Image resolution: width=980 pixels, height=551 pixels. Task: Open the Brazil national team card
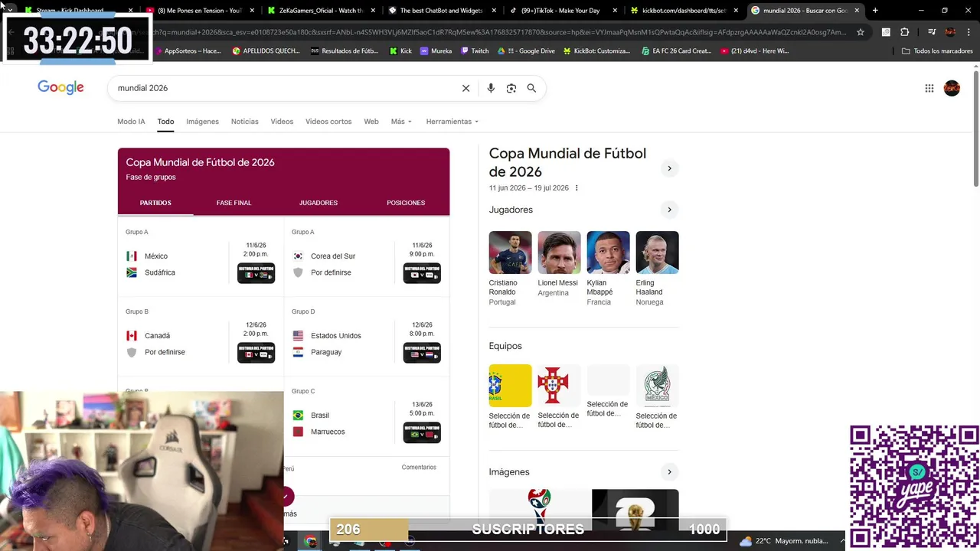pyautogui.click(x=510, y=397)
